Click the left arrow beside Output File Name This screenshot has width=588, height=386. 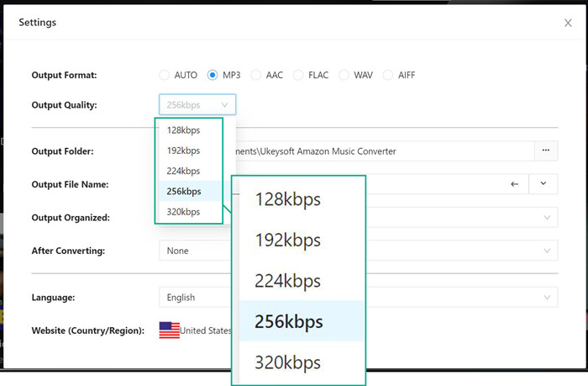click(x=515, y=184)
